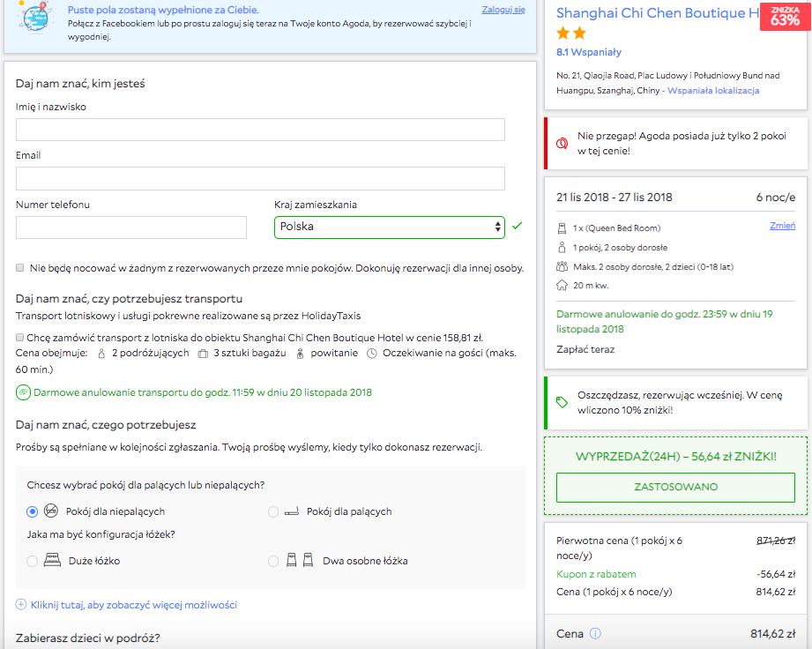Click the '-56,64 zł' coupon amount
Viewport: 812px width, 649px height.
pyautogui.click(x=776, y=574)
